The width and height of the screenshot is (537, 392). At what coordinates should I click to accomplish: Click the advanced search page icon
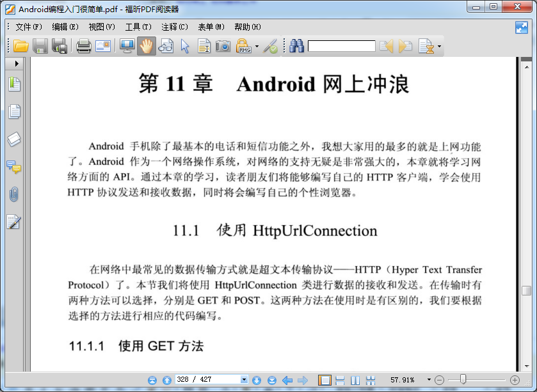click(426, 46)
